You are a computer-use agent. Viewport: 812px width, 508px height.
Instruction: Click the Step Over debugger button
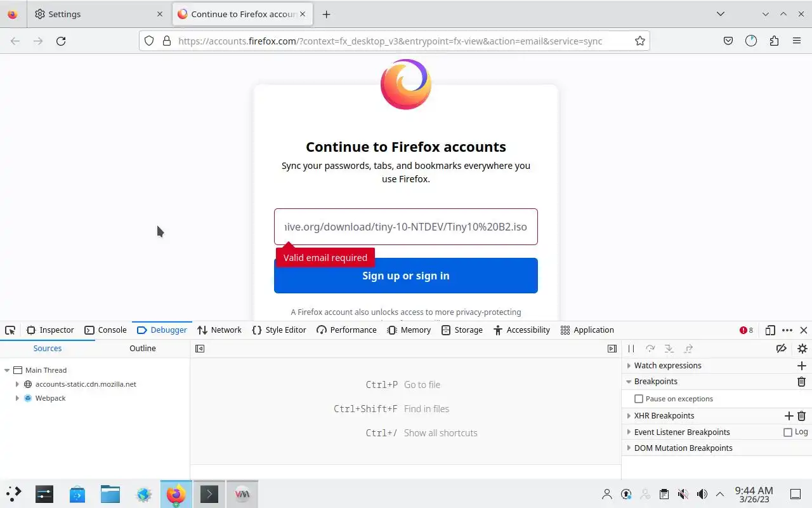(650, 349)
